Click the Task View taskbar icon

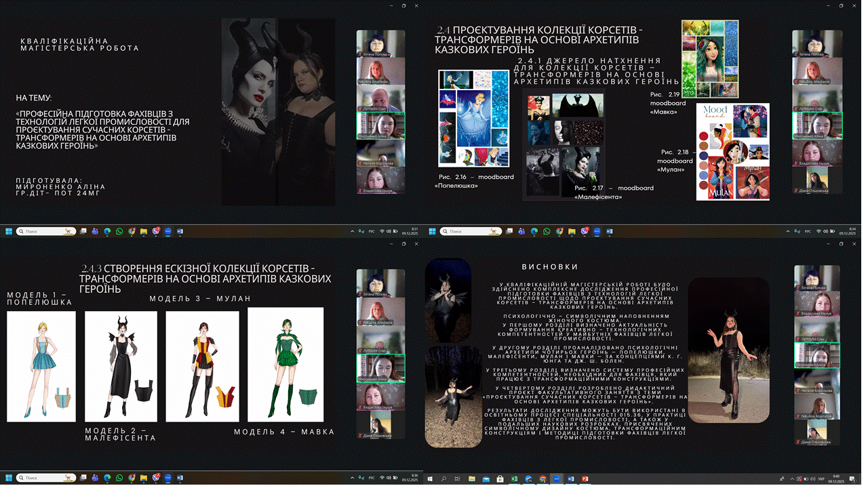click(x=458, y=479)
